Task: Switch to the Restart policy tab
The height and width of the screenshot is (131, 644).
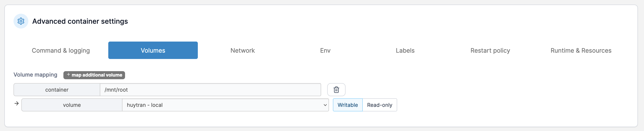Action: coord(490,50)
